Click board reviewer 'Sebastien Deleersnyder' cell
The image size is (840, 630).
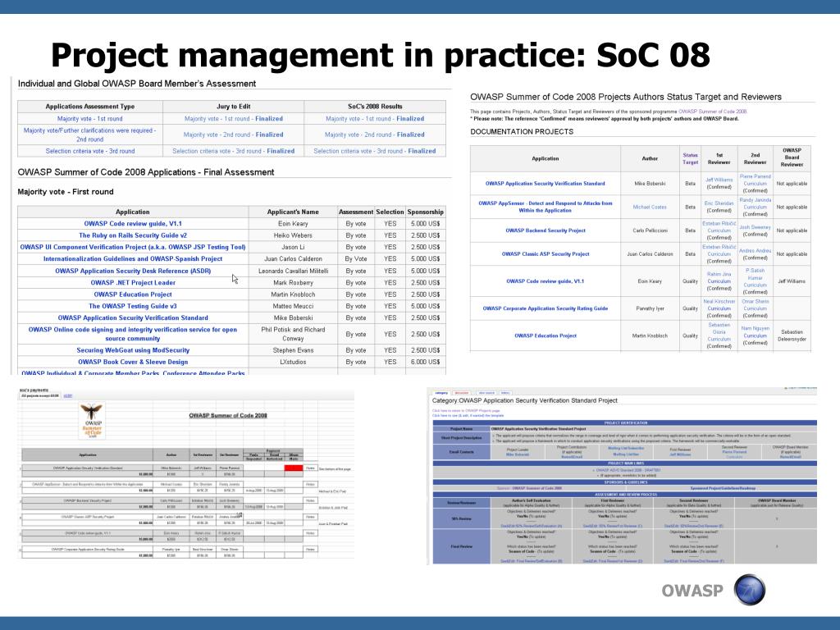point(792,336)
